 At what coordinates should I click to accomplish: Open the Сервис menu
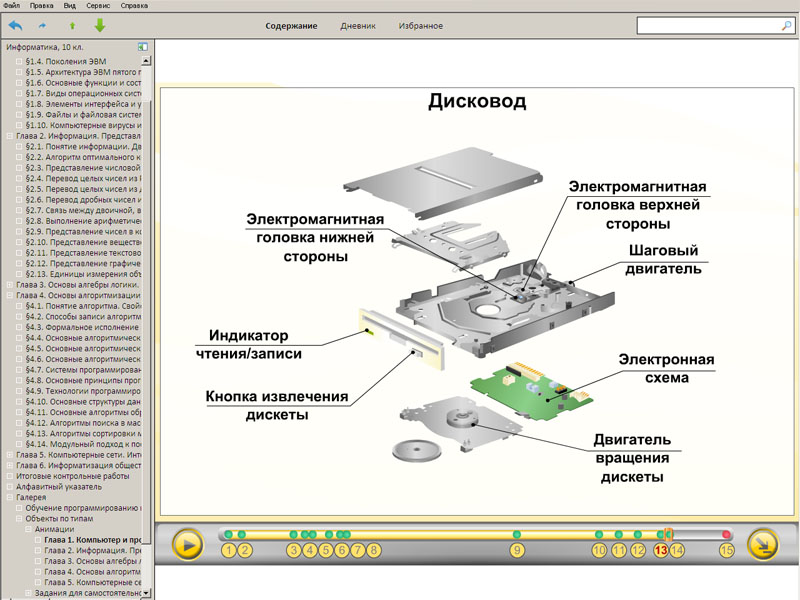(98, 6)
